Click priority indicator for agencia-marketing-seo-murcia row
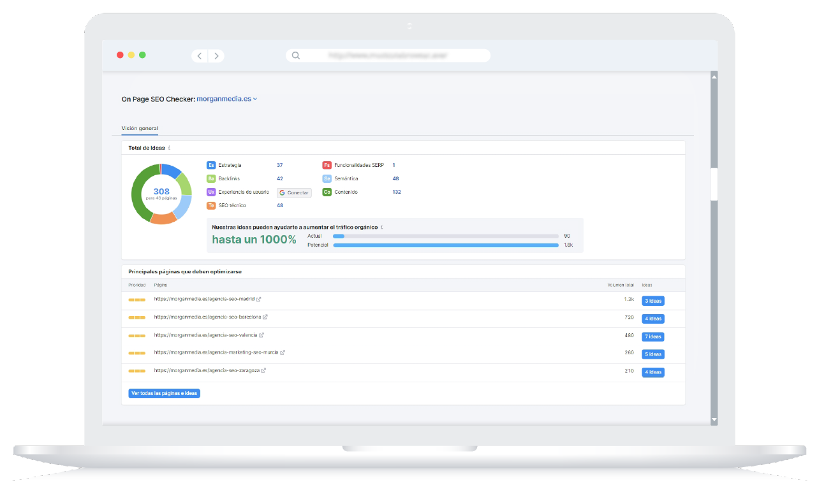The width and height of the screenshot is (817, 504). pyautogui.click(x=136, y=353)
